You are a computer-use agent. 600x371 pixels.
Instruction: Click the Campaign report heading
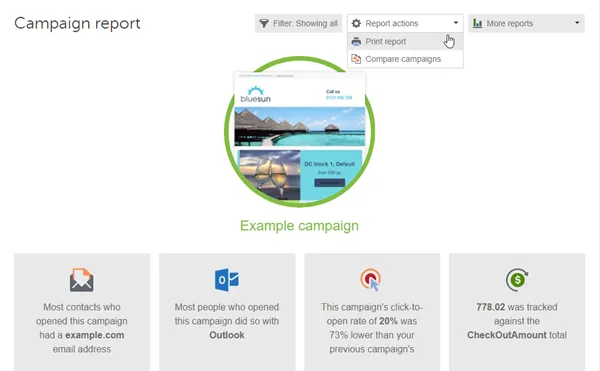point(77,23)
